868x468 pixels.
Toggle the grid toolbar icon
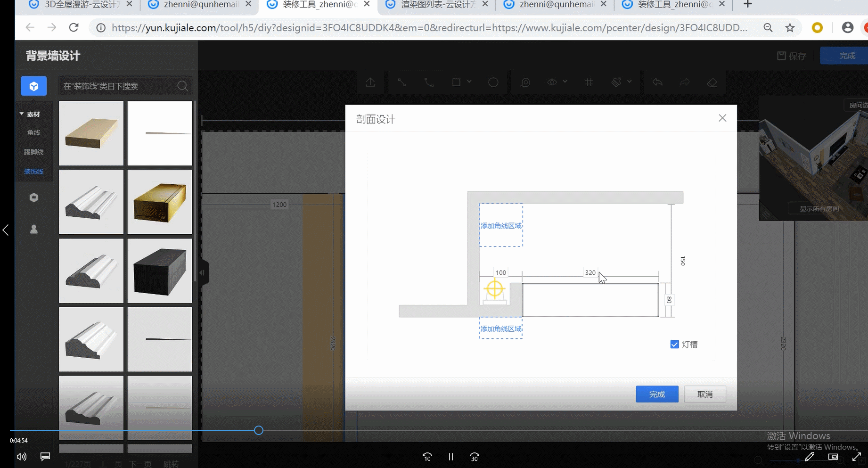coord(589,82)
